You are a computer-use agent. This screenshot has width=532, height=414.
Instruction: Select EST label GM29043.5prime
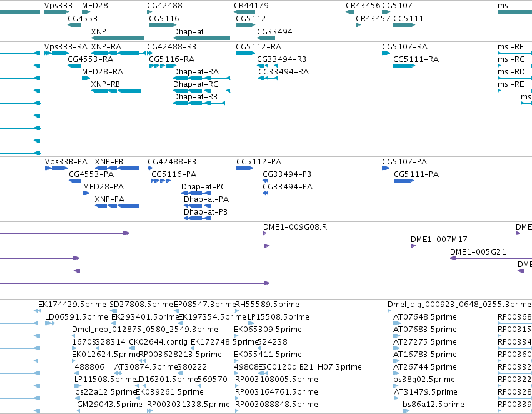click(x=109, y=405)
